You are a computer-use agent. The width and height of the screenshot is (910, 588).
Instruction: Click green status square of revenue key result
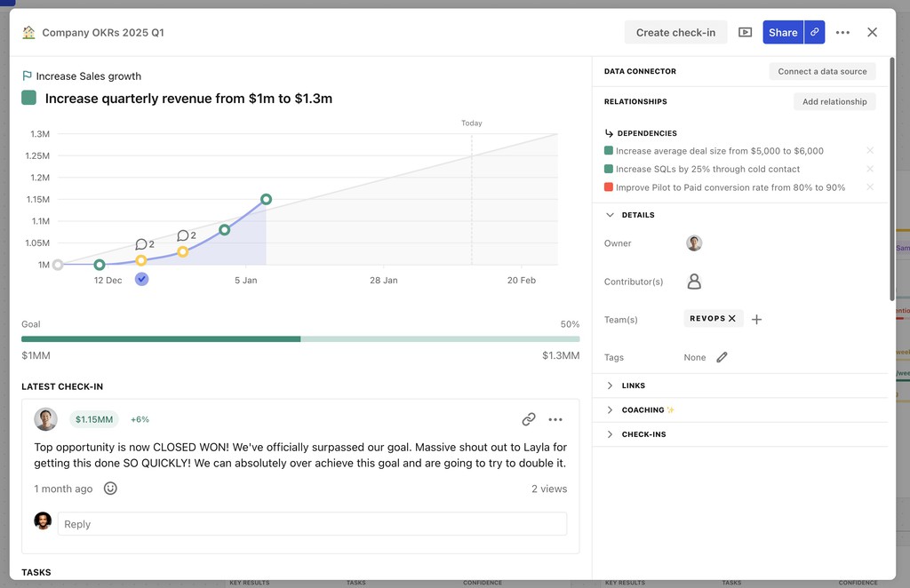29,98
